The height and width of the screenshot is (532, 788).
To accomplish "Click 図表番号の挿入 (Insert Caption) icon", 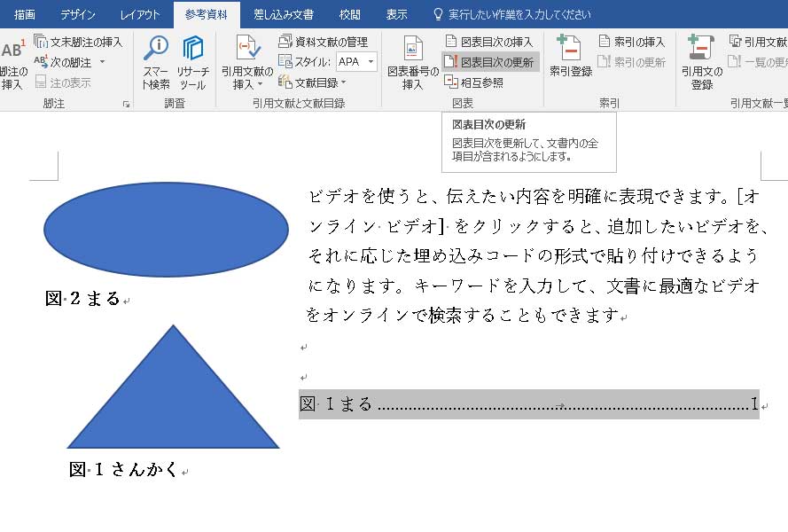I will (412, 62).
